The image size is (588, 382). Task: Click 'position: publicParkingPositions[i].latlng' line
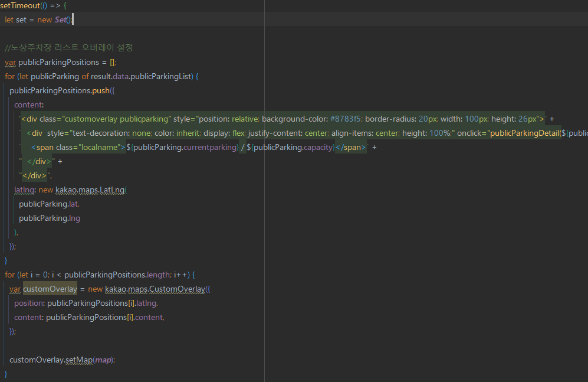point(86,303)
